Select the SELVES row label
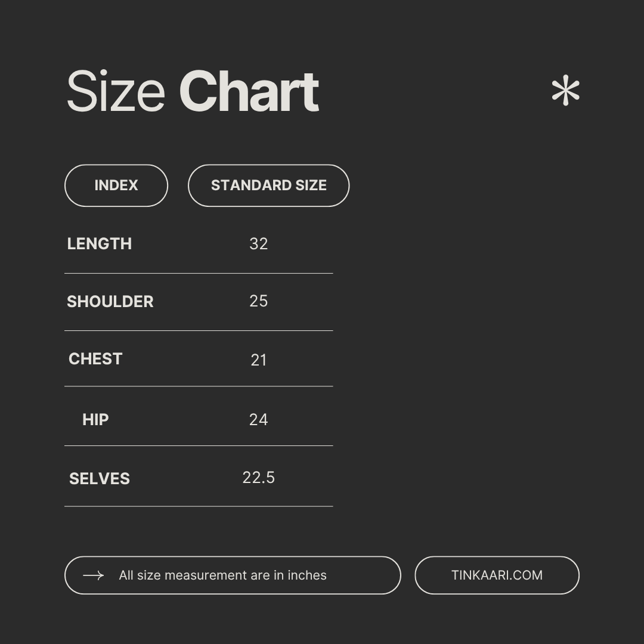 coord(100,479)
